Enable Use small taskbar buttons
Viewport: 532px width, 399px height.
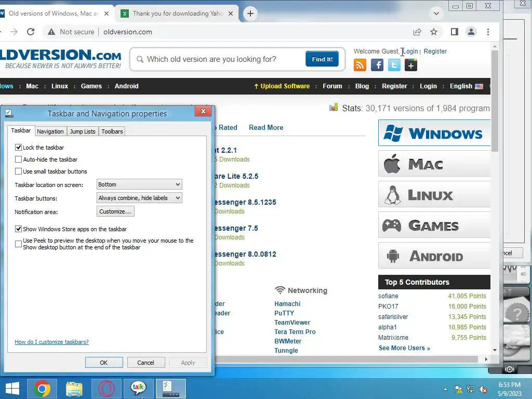pyautogui.click(x=18, y=171)
